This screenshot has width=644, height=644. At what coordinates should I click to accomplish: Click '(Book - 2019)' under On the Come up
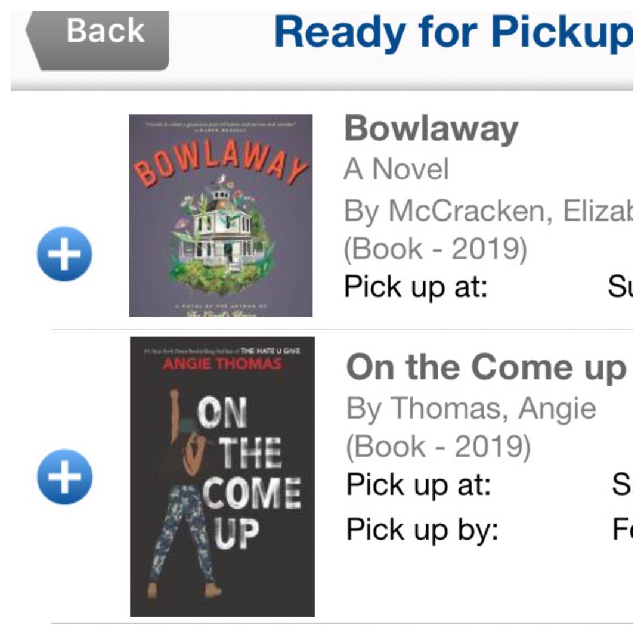pyautogui.click(x=438, y=447)
